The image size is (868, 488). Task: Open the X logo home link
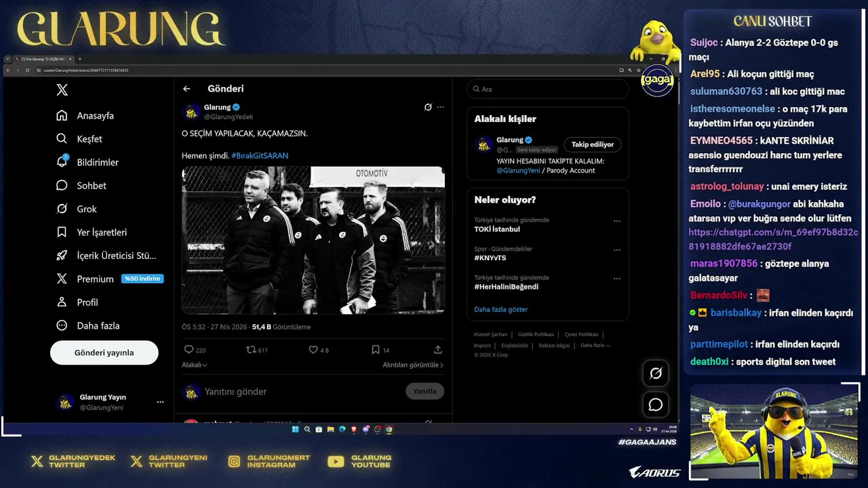click(x=62, y=90)
